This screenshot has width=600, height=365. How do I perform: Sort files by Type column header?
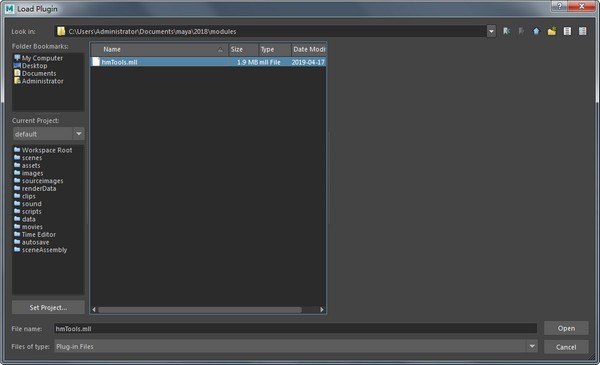click(x=275, y=49)
